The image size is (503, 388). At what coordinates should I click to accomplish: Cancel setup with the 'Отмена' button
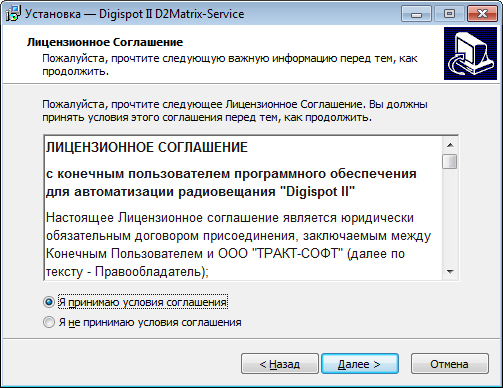(450, 364)
